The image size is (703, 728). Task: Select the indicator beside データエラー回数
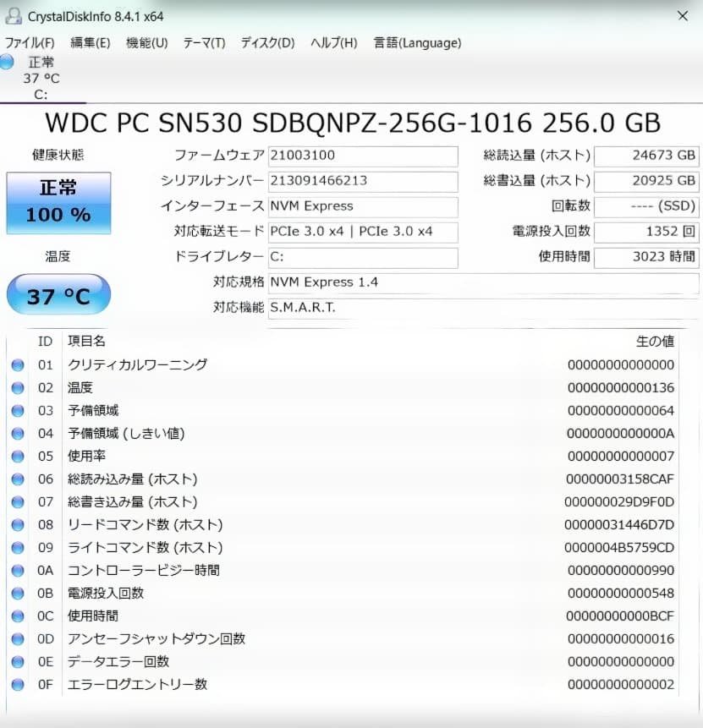tap(19, 661)
